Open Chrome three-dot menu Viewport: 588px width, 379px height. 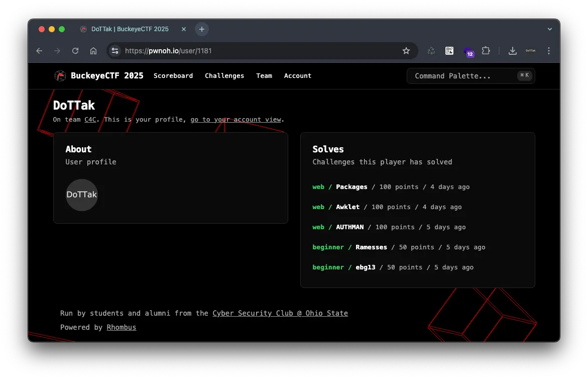549,51
